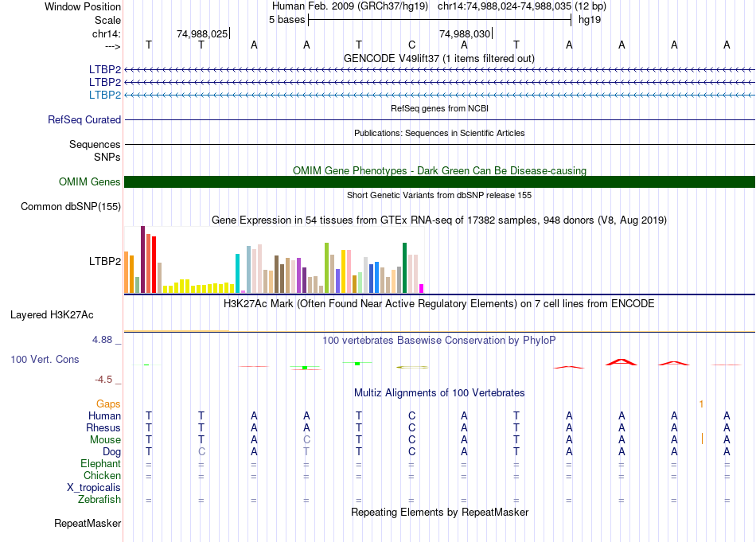Click the Elephant species row label
Image resolution: width=756 pixels, height=542 pixels.
point(100,463)
